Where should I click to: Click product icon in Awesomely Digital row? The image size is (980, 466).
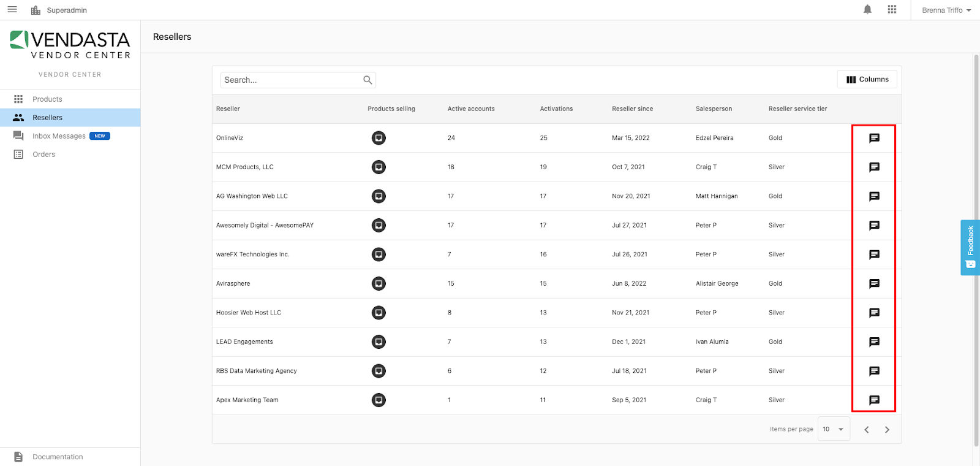[x=379, y=225]
